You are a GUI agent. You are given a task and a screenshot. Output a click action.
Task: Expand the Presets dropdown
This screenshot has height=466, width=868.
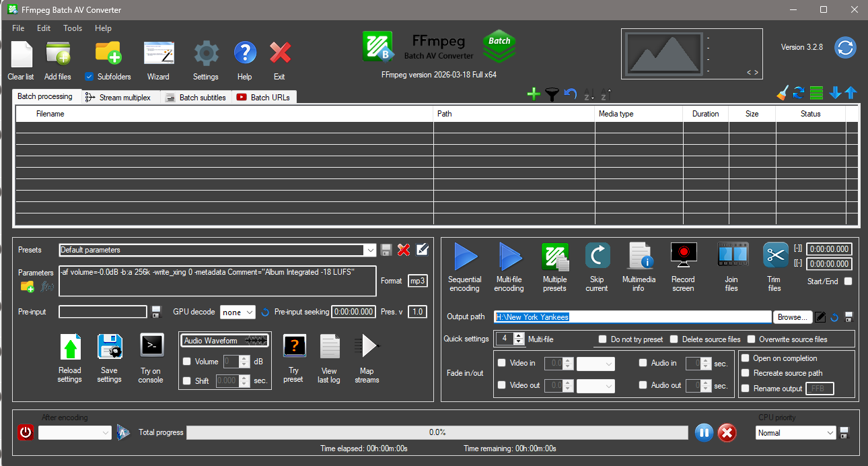[369, 250]
